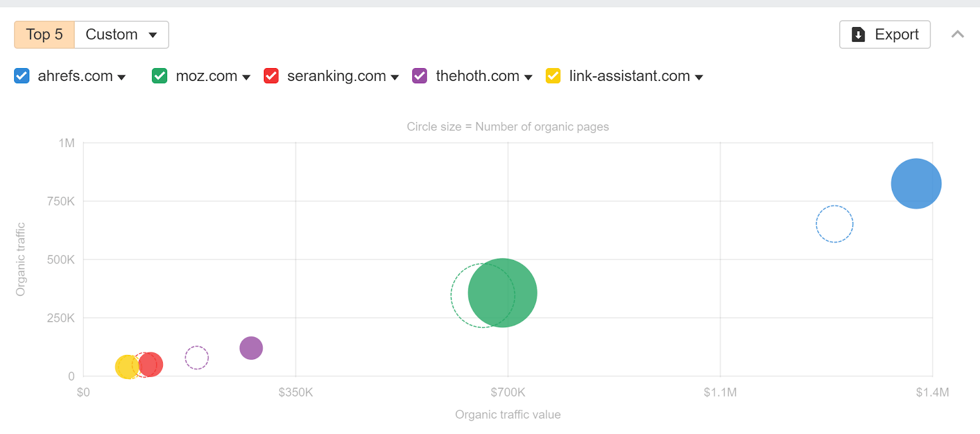
Task: Select the large blue ahrefs.com bubble
Action: click(x=915, y=183)
